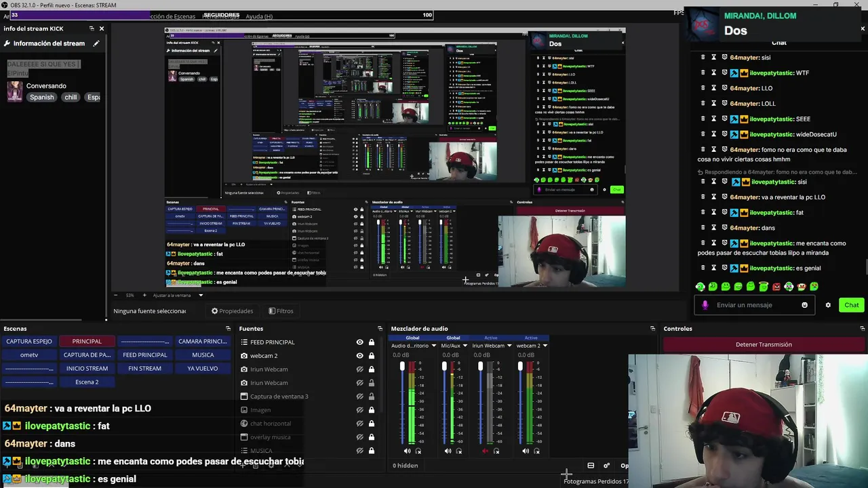Adjust the Mic/Aux volume fader
868x488 pixels.
coord(444,367)
